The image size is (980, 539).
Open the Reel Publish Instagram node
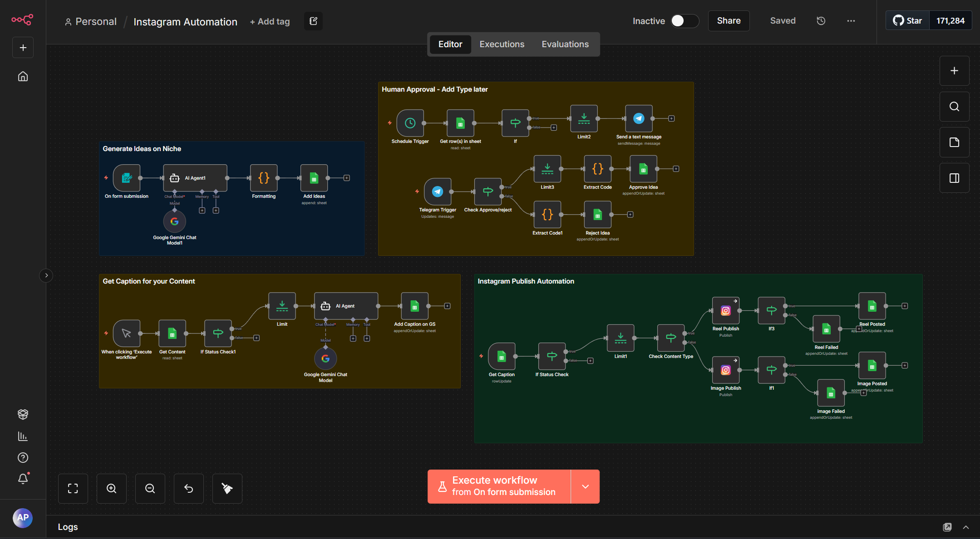point(725,311)
